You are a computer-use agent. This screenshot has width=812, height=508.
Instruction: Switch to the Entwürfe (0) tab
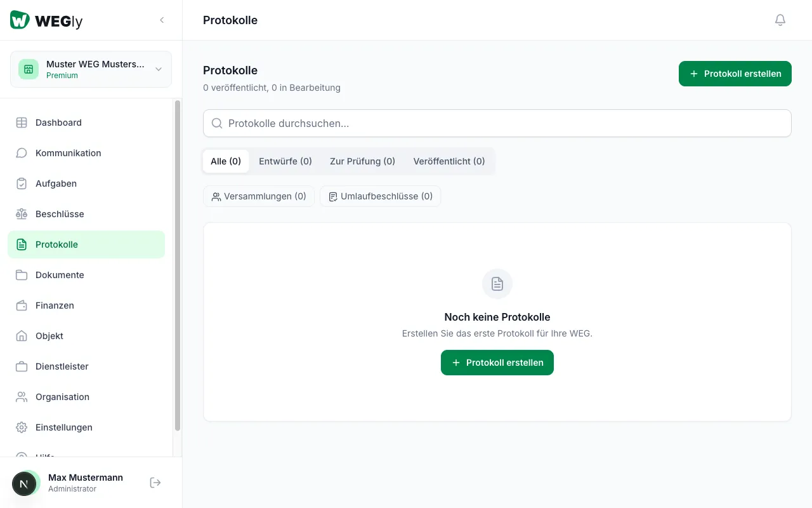(x=285, y=161)
